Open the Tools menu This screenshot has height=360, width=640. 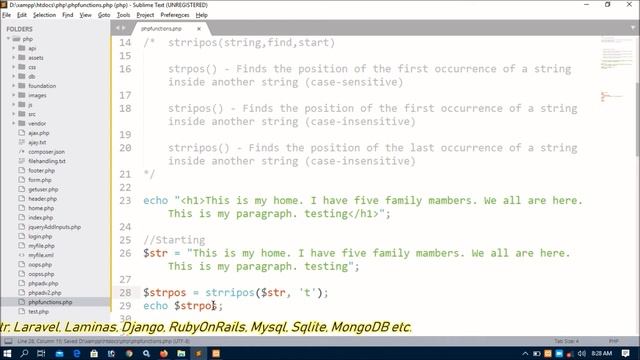coord(123,15)
